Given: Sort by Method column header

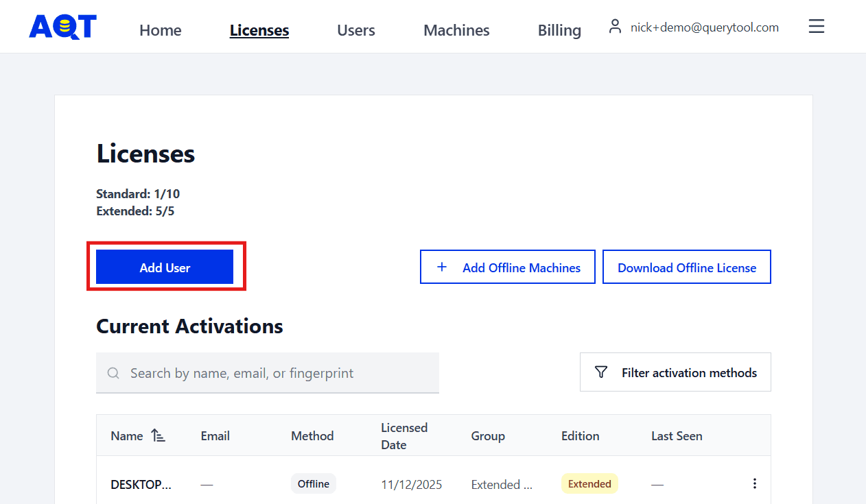Looking at the screenshot, I should (312, 435).
